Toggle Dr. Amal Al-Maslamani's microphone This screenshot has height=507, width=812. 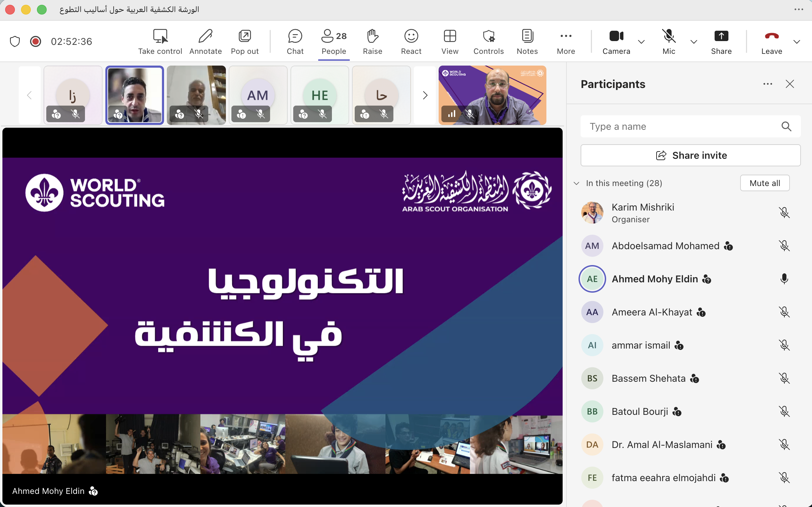pos(784,445)
